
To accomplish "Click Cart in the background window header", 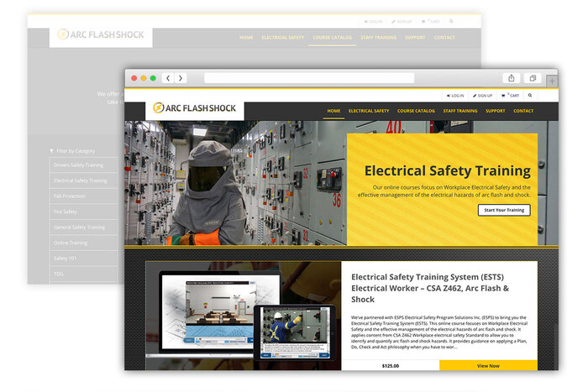I will pyautogui.click(x=430, y=21).
